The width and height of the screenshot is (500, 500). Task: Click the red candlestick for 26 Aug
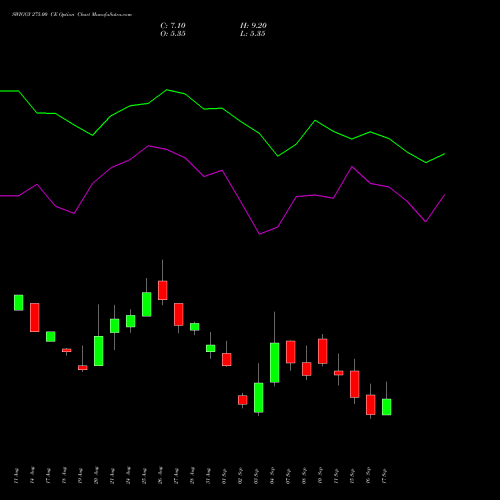click(x=162, y=290)
